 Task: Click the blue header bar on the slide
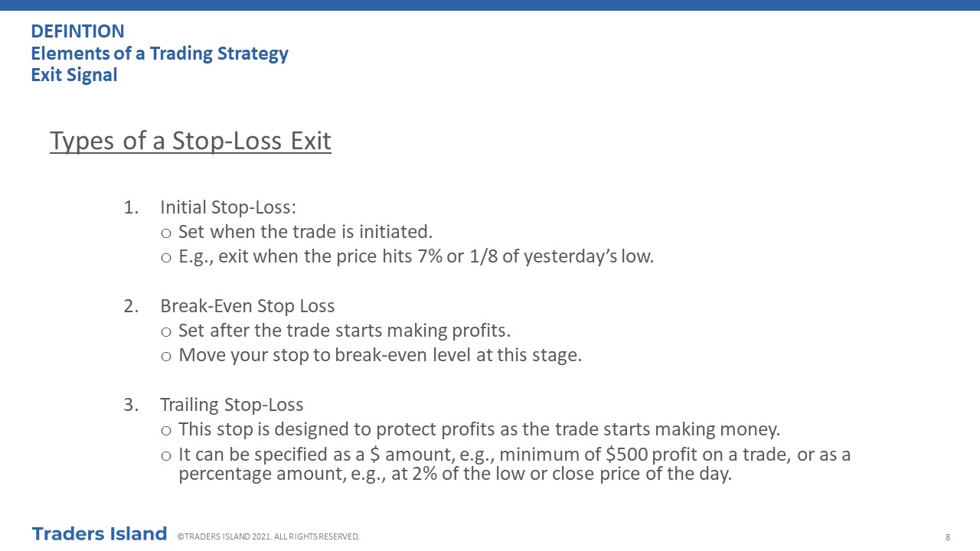(x=490, y=5)
